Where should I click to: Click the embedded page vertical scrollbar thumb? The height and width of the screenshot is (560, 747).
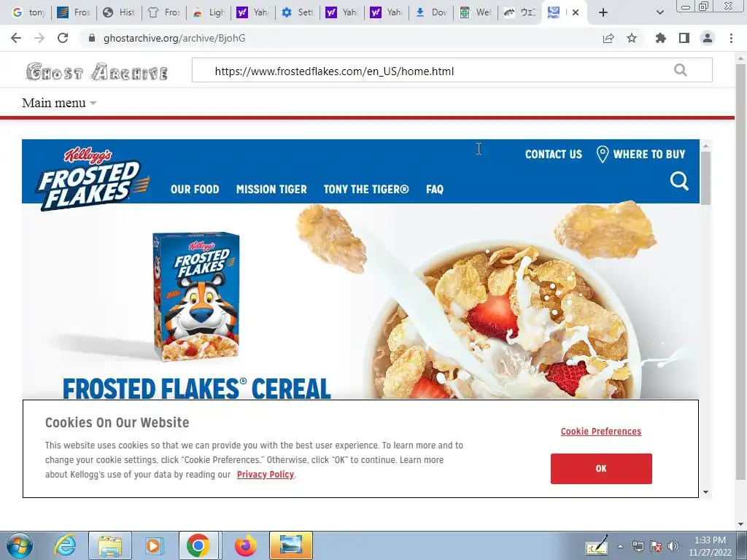(x=705, y=178)
